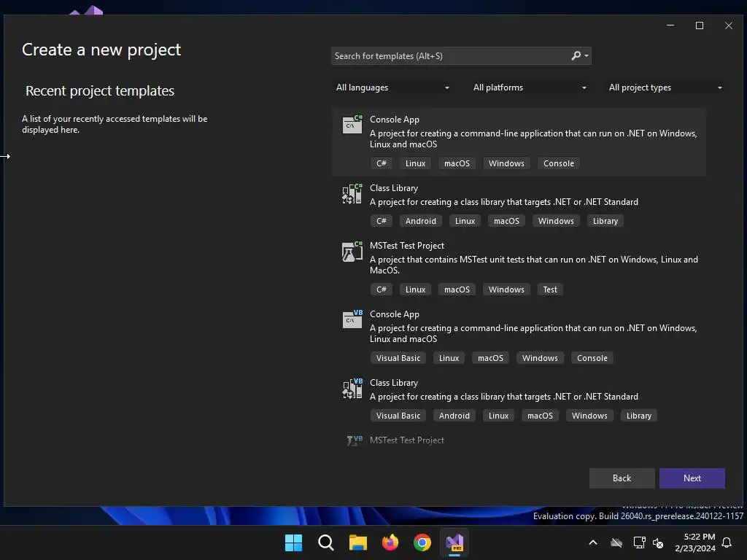The height and width of the screenshot is (560, 747).
Task: Launch Google Chrome from the taskbar
Action: tap(422, 542)
